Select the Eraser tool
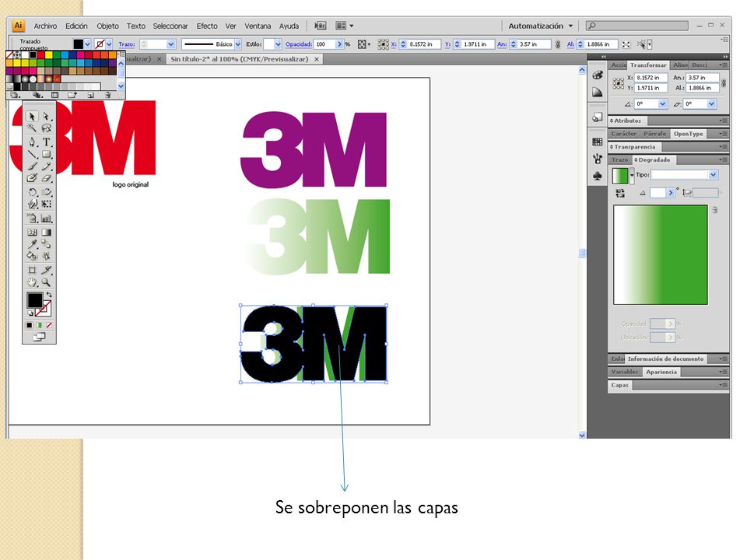747x560 pixels. tap(46, 177)
